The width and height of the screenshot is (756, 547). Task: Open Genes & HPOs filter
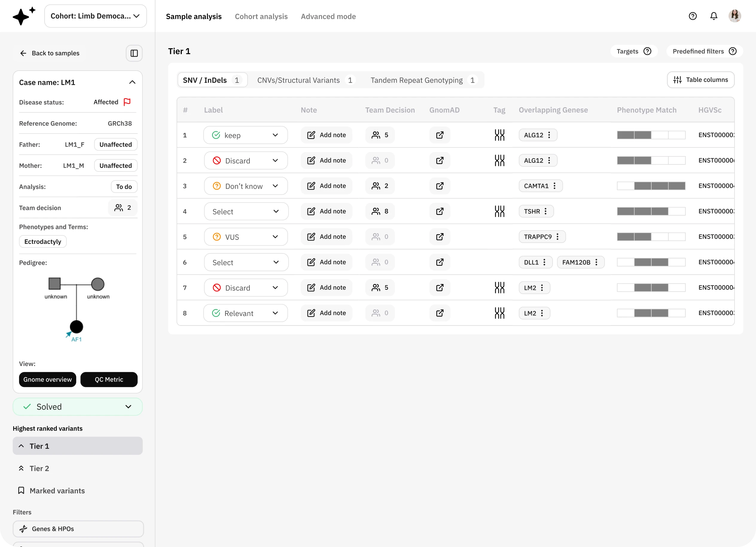tap(78, 529)
